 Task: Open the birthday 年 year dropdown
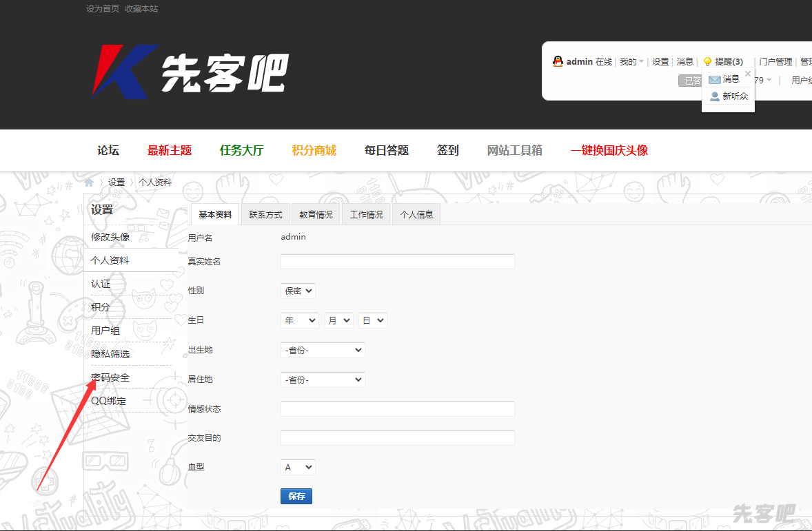click(299, 320)
